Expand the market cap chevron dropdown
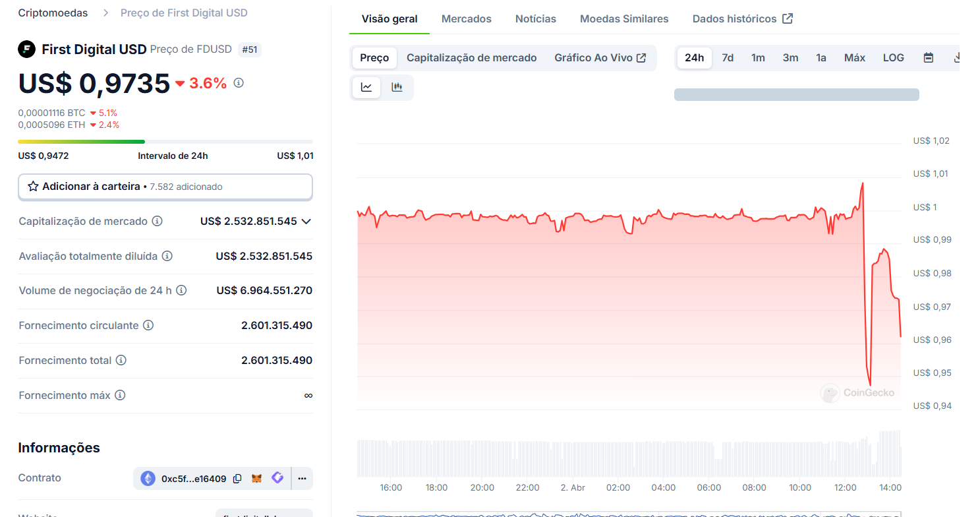This screenshot has height=517, width=980. [x=306, y=222]
